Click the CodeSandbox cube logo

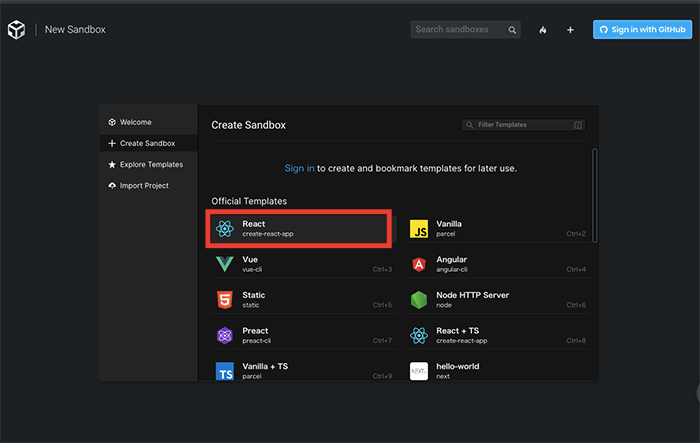pos(18,30)
